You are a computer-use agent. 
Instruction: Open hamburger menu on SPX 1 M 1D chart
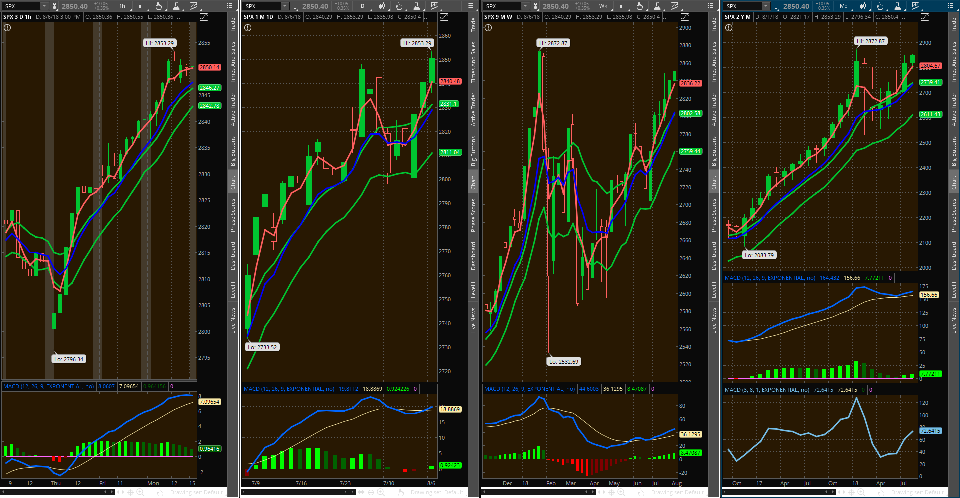click(470, 6)
